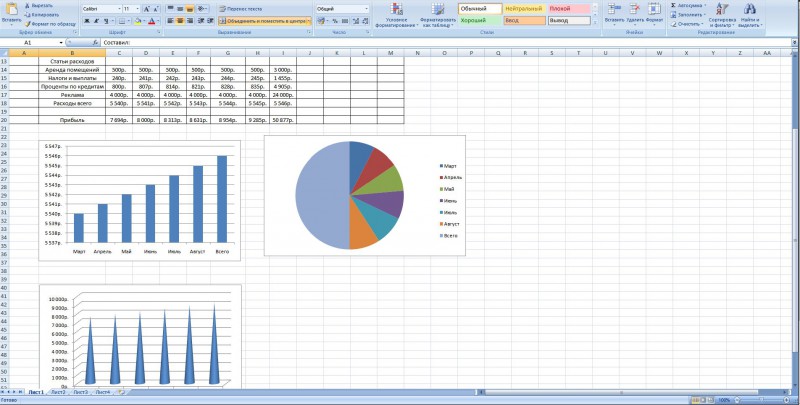The height and width of the screenshot is (405, 800).
Task: Click the zoom slider in the status bar
Action: (762, 400)
